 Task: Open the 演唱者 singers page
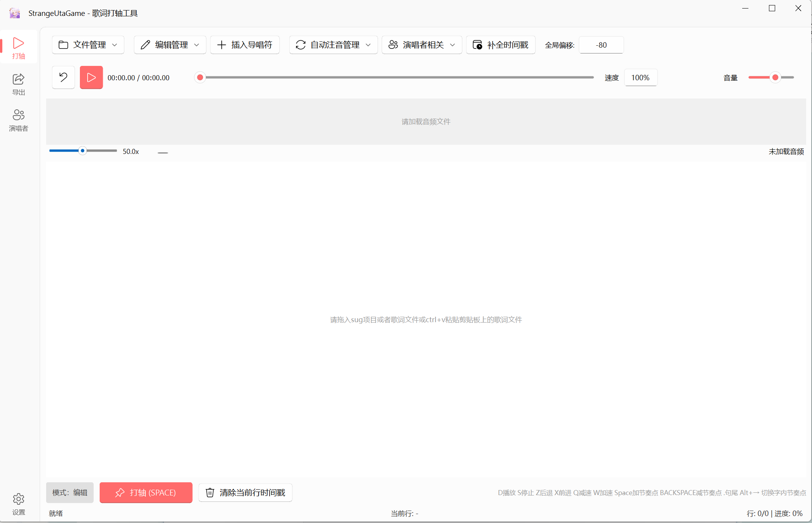click(x=19, y=120)
